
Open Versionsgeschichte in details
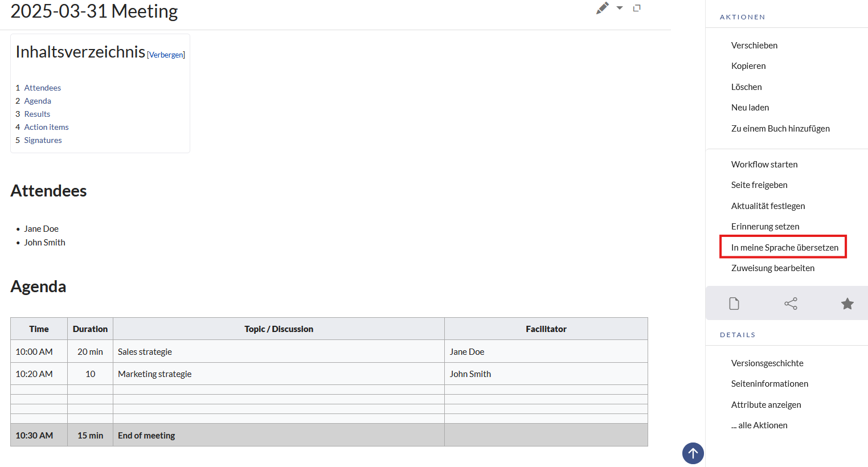click(x=767, y=363)
